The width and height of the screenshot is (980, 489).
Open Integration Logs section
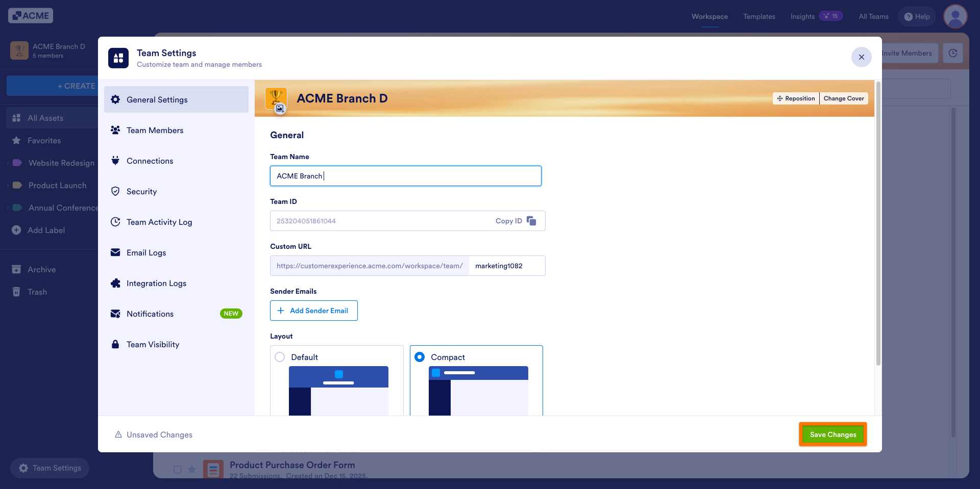tap(176, 283)
